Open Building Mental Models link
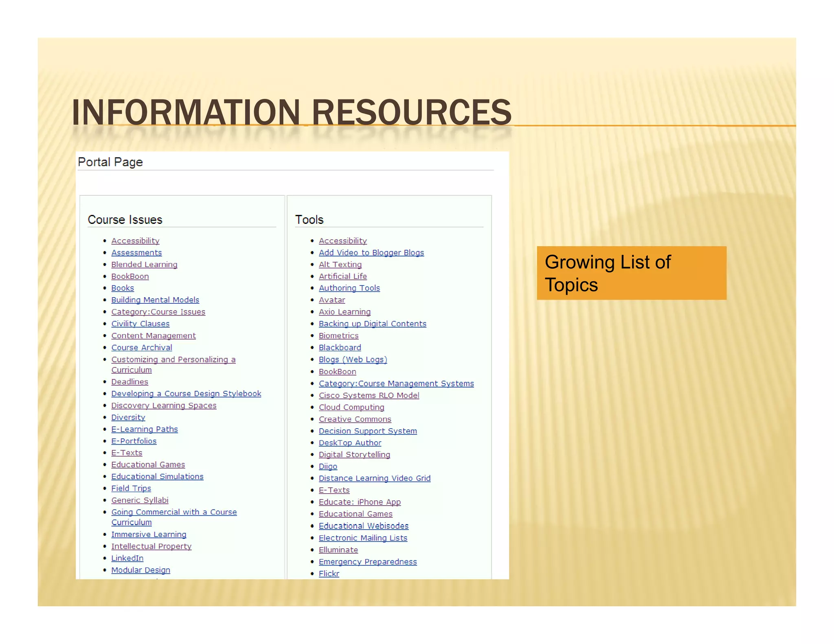Screen dimensions: 834x644 pos(155,300)
